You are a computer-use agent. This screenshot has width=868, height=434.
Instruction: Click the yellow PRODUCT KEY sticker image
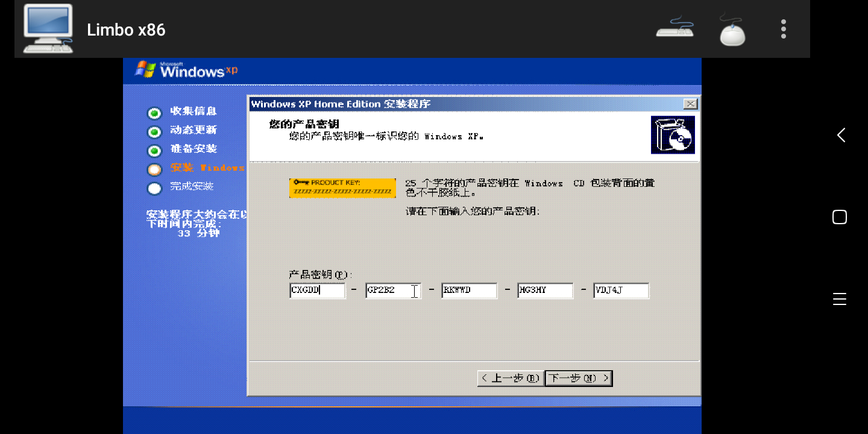(x=342, y=187)
